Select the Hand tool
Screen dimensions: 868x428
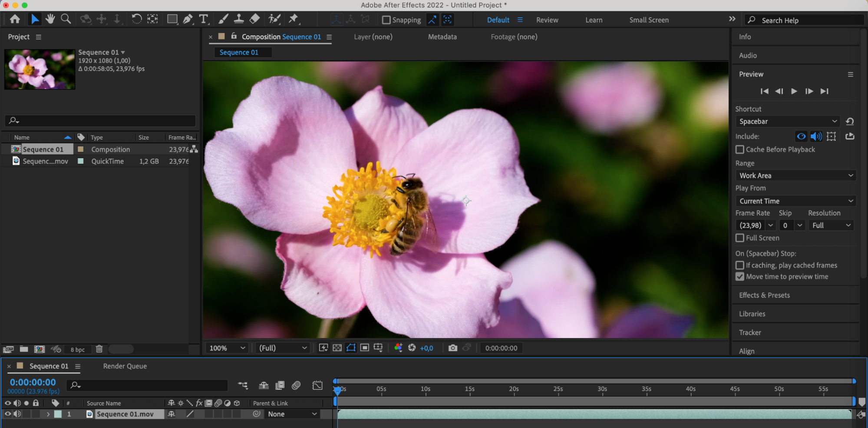[x=50, y=19]
